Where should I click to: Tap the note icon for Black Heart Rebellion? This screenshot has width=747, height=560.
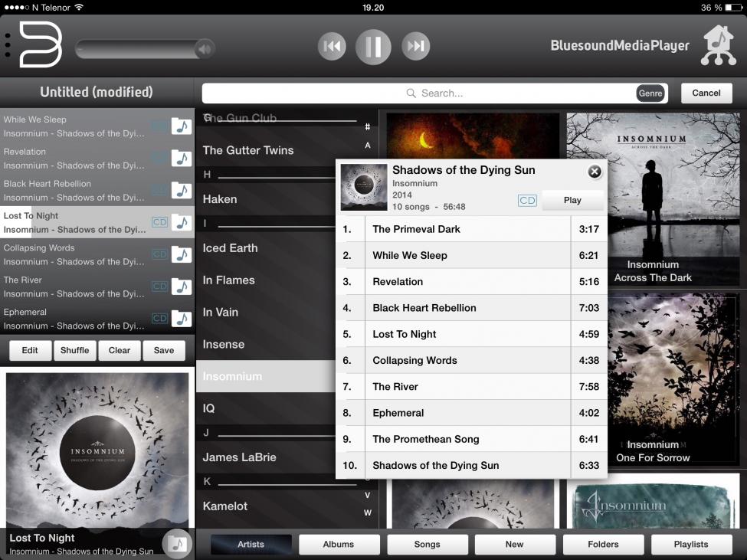point(181,191)
